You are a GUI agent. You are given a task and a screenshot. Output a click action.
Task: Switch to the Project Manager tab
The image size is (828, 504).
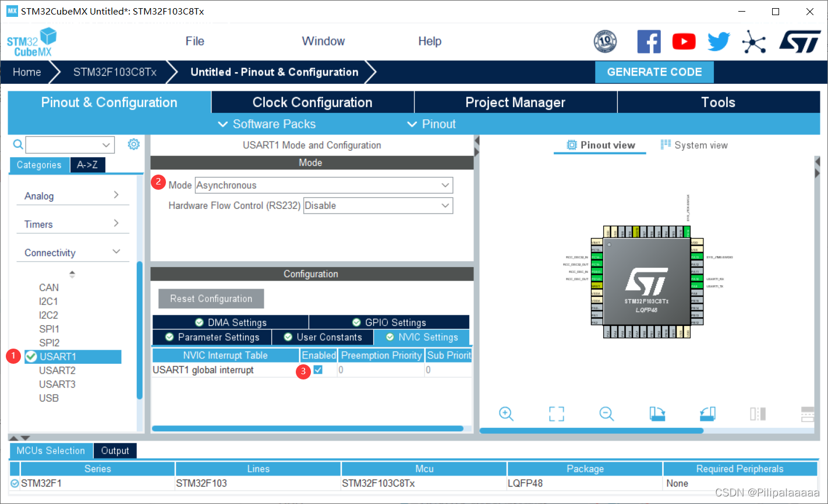(515, 102)
